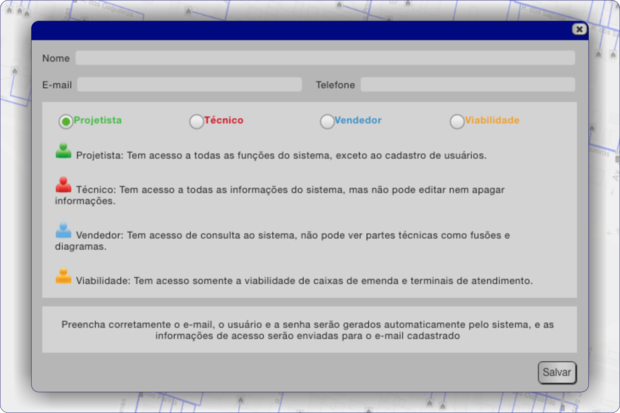Enable the Viabilidade radio button

point(457,121)
